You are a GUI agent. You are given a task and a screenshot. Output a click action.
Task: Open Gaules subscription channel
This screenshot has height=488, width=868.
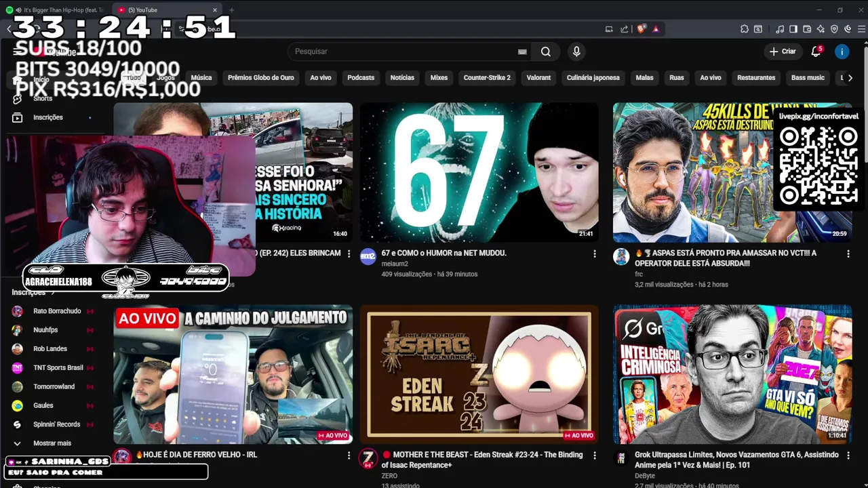coord(52,406)
